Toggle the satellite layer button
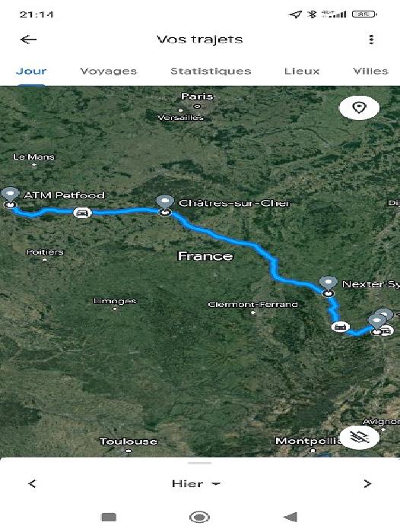The width and height of the screenshot is (400, 532). click(x=359, y=438)
